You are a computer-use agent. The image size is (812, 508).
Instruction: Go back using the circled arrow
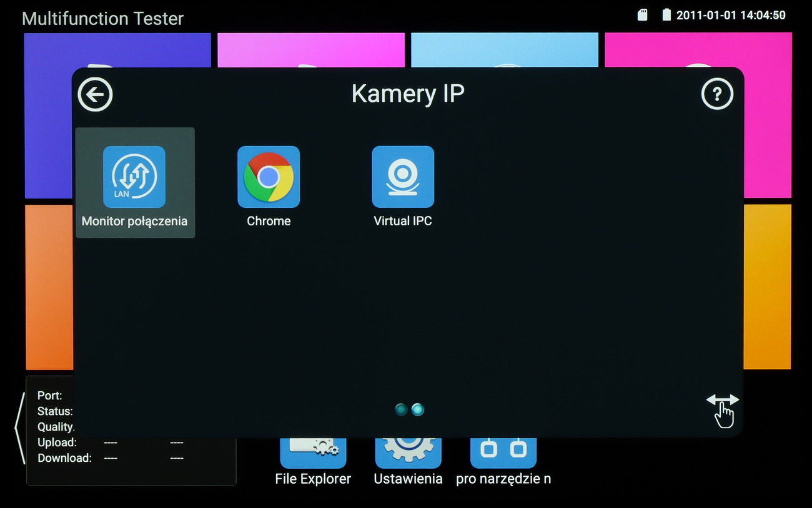click(95, 95)
